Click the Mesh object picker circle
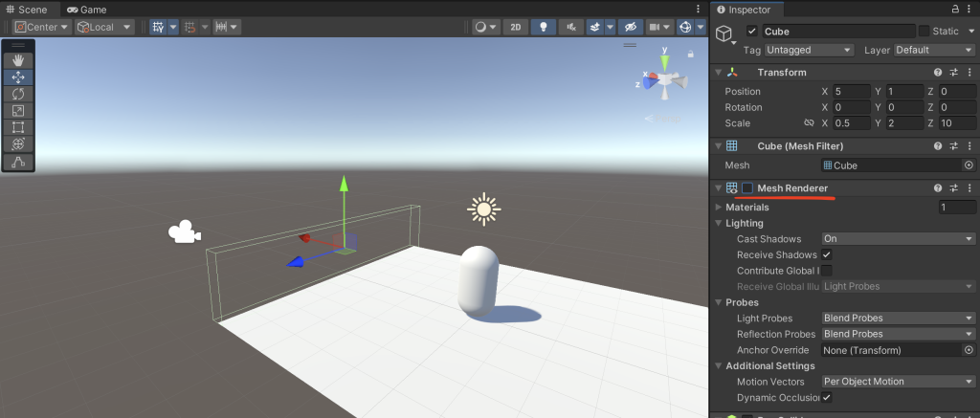This screenshot has height=418, width=980. pos(968,165)
